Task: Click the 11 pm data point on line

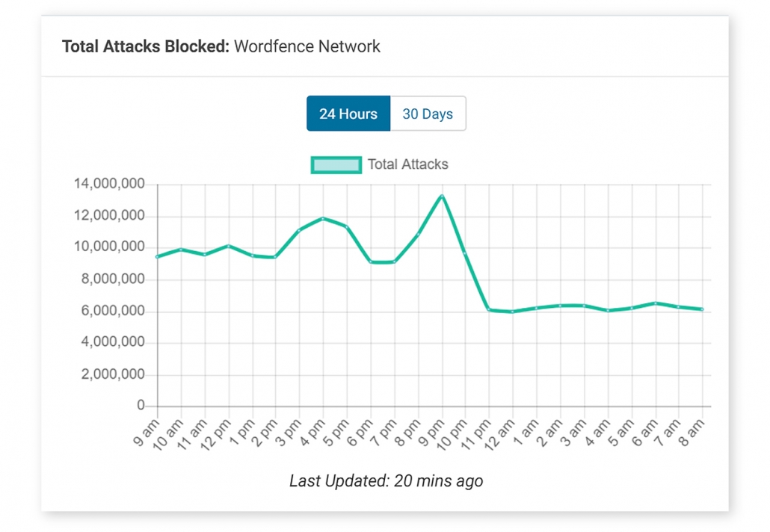Action: 489,310
